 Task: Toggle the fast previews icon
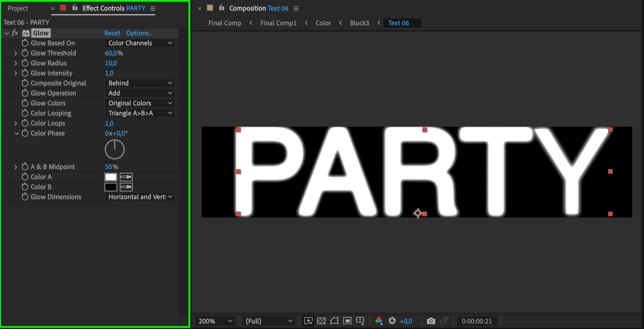308,321
